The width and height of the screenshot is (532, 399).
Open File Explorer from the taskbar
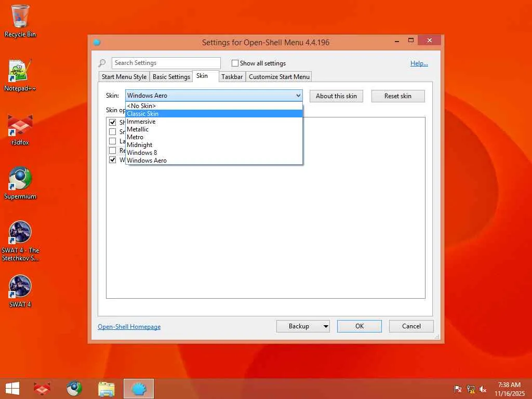pyautogui.click(x=107, y=389)
